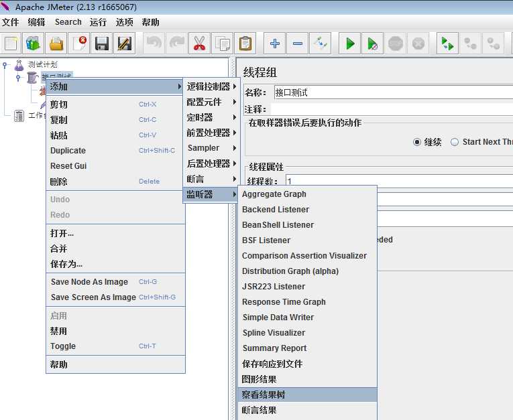
Task: Expand the 监听器 submenu
Action: click(x=212, y=194)
